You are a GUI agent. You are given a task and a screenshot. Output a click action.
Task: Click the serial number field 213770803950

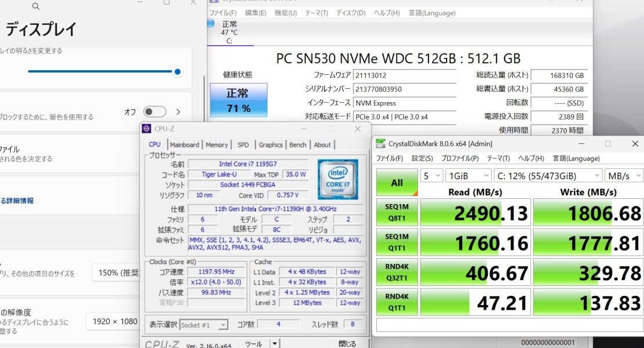click(x=405, y=89)
